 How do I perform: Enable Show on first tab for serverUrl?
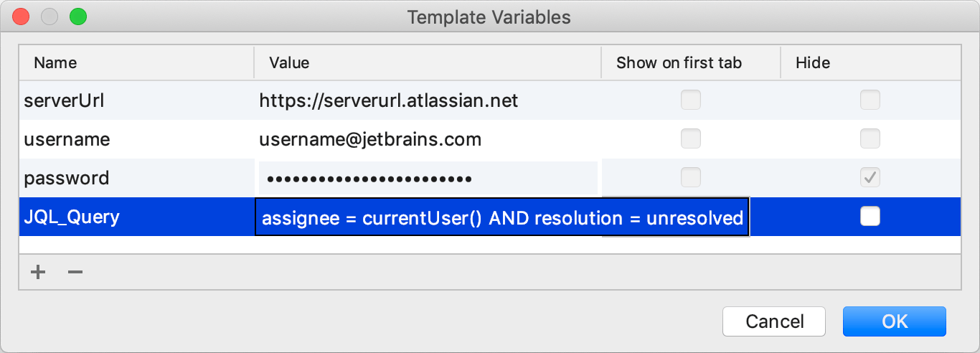coord(691,100)
